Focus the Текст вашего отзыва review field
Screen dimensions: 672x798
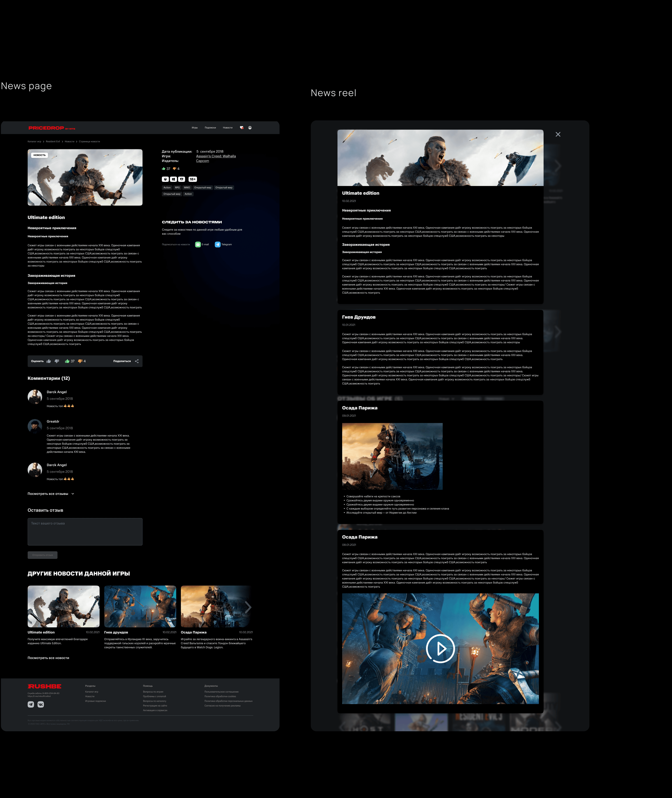click(x=85, y=532)
